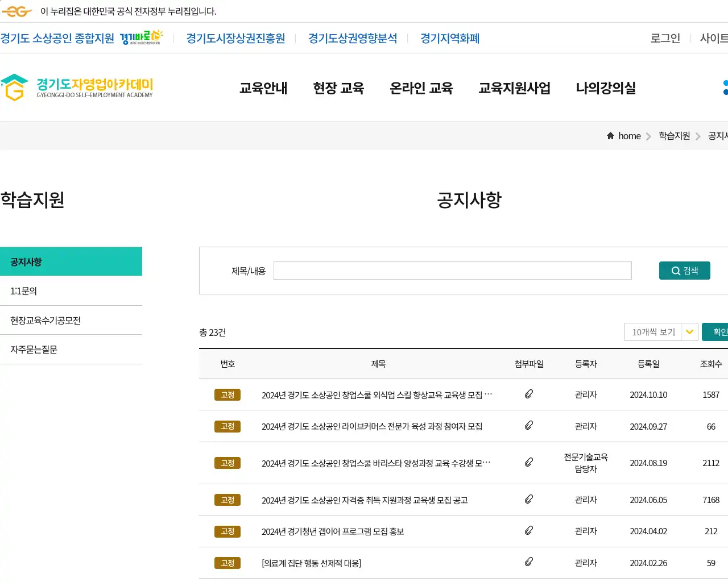Click the government emblem icon at top

(x=16, y=11)
